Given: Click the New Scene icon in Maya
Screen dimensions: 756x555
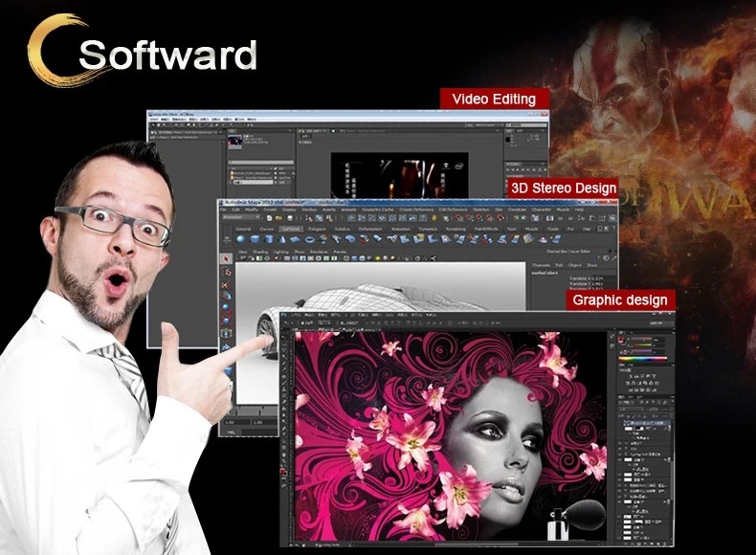Looking at the screenshot, I should pyautogui.click(x=270, y=218).
